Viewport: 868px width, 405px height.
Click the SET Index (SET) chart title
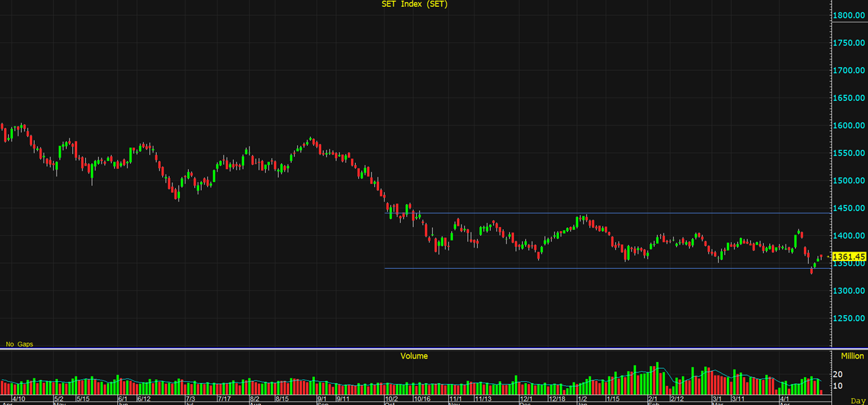[x=414, y=4]
